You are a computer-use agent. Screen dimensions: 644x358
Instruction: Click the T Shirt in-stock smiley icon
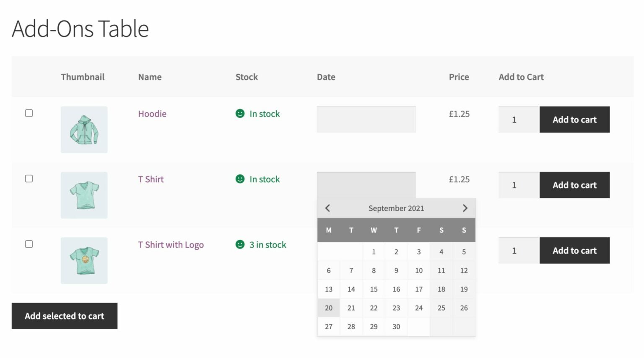click(x=240, y=179)
